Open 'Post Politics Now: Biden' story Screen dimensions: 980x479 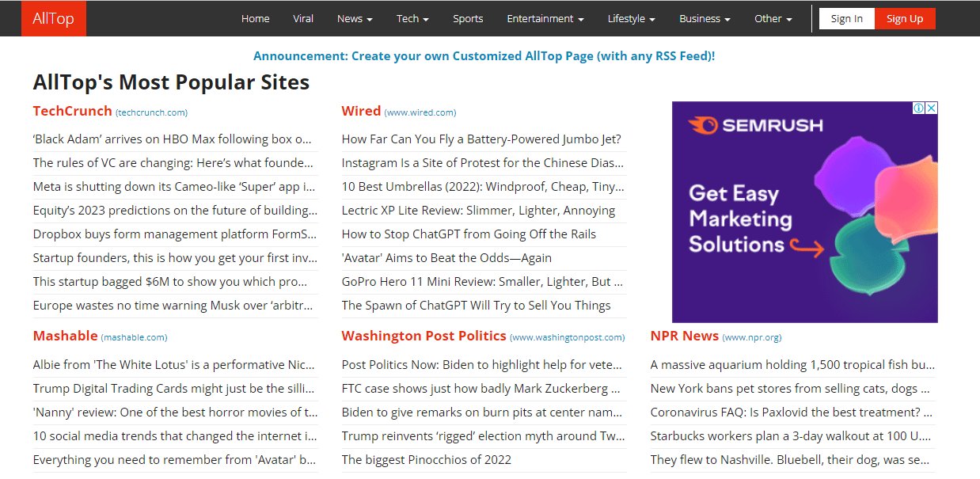pyautogui.click(x=483, y=365)
